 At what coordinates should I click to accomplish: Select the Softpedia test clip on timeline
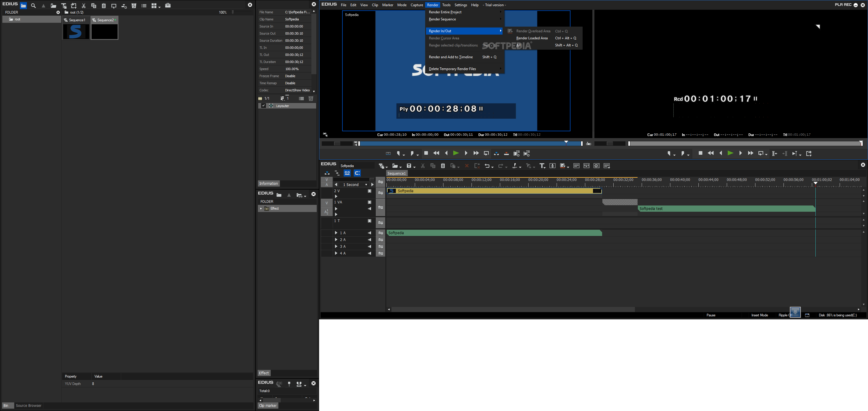point(726,209)
